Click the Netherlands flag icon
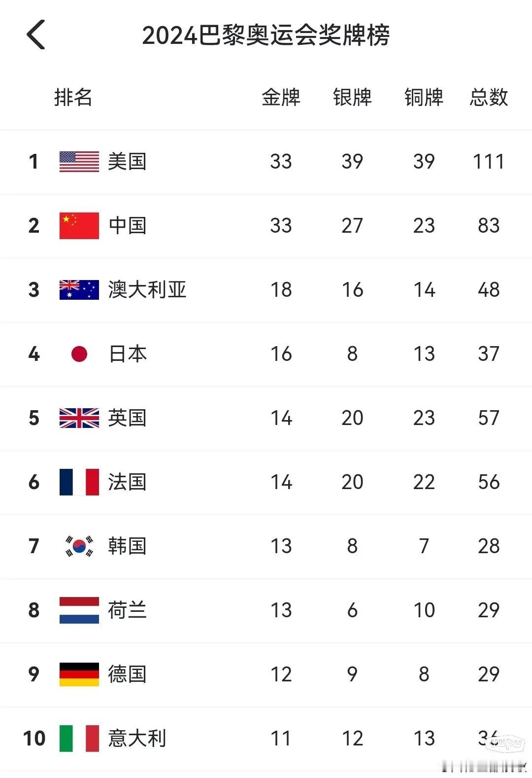The height and width of the screenshot is (778, 532). [x=79, y=610]
